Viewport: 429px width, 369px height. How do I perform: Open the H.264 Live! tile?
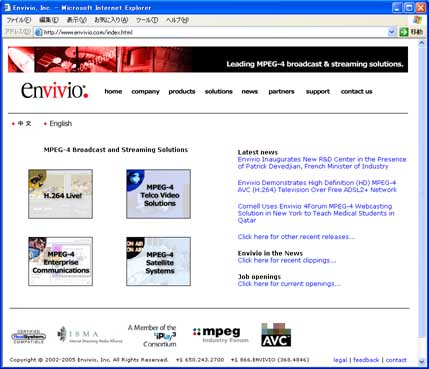click(x=60, y=194)
